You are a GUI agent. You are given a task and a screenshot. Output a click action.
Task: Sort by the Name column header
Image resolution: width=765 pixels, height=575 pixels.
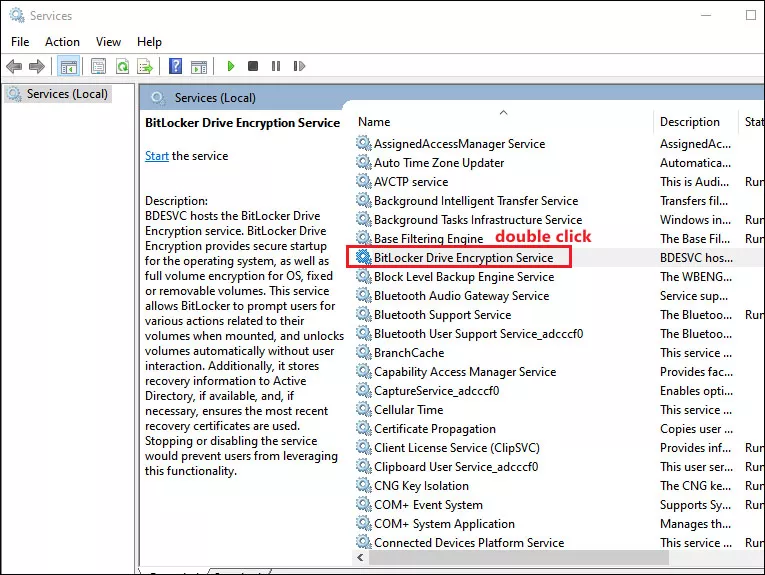pos(374,122)
